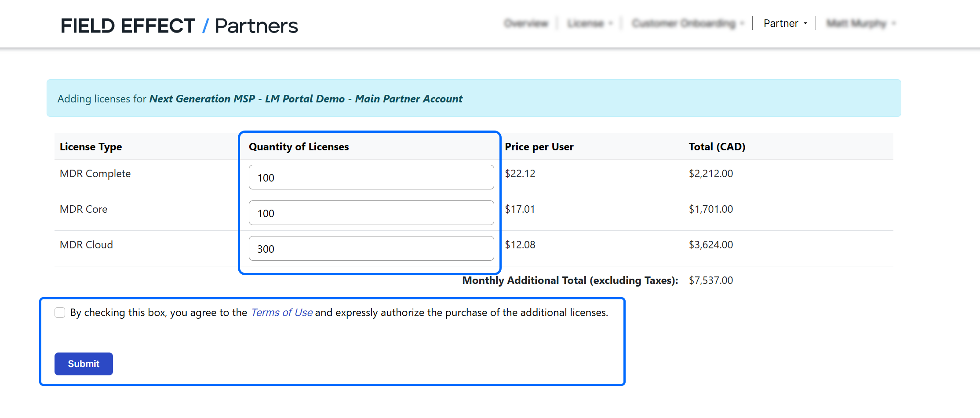980x418 pixels.
Task: Focus the MDR Cloud quantity field
Action: point(371,248)
